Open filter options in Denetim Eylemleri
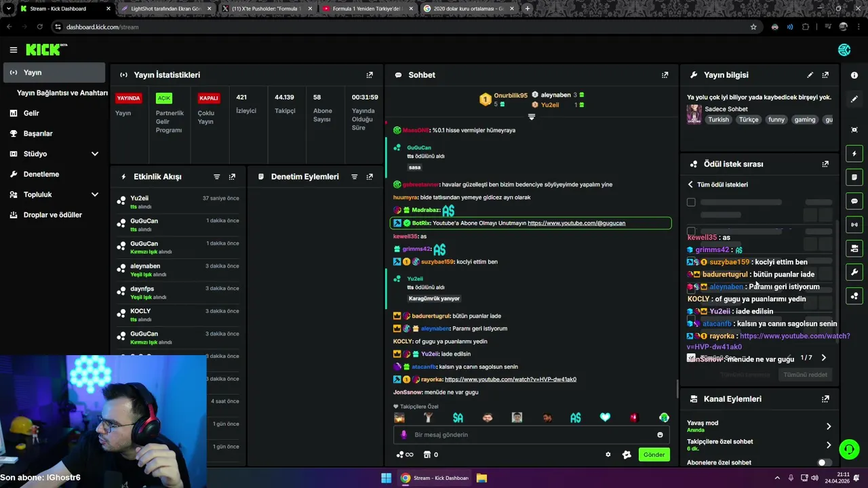Image resolution: width=868 pixels, height=488 pixels. [354, 177]
